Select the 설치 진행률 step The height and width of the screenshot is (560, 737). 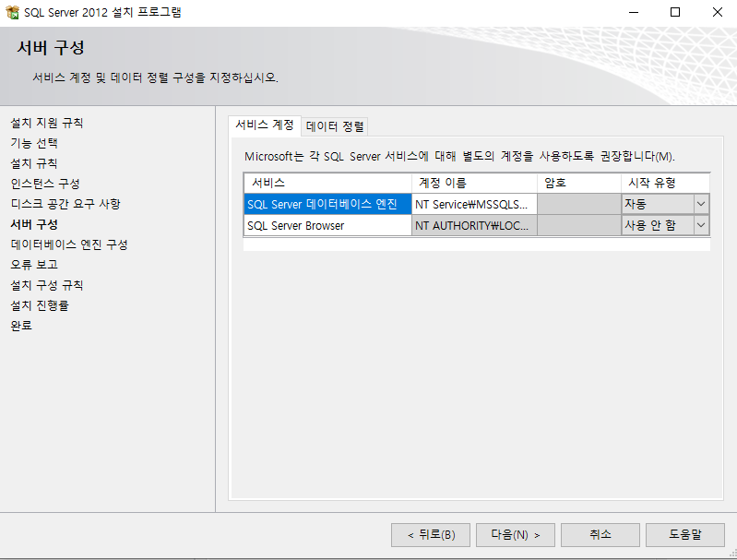coord(40,305)
